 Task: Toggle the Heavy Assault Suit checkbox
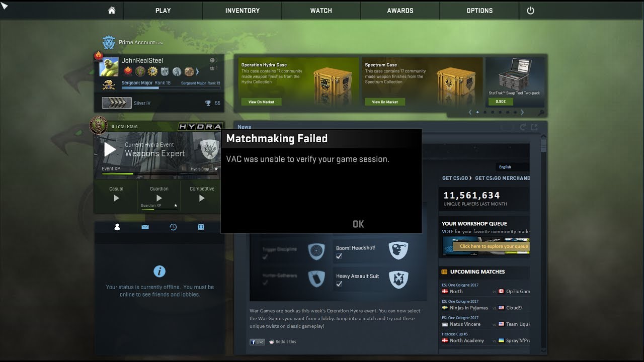[x=339, y=284]
